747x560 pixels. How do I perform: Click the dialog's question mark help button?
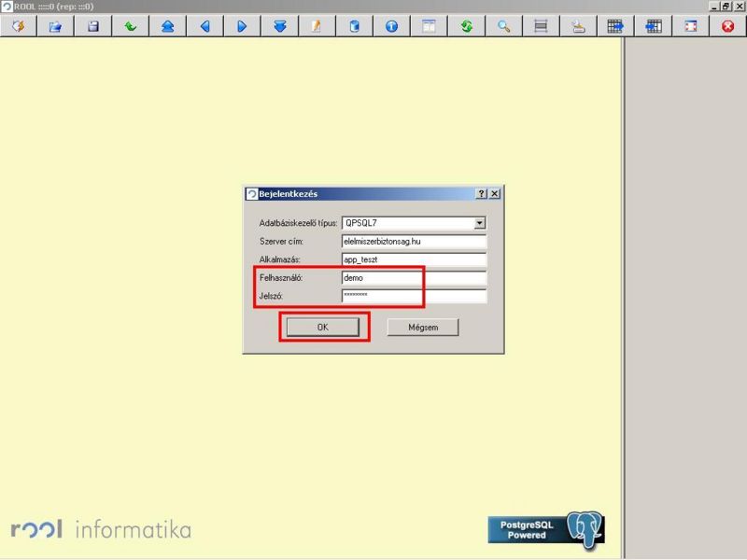pyautogui.click(x=481, y=193)
